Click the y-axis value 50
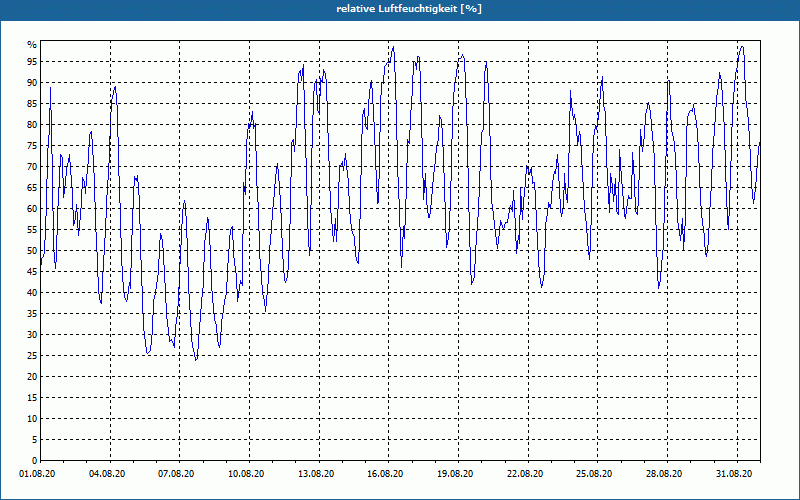Viewport: 800px width, 500px height. (32, 251)
